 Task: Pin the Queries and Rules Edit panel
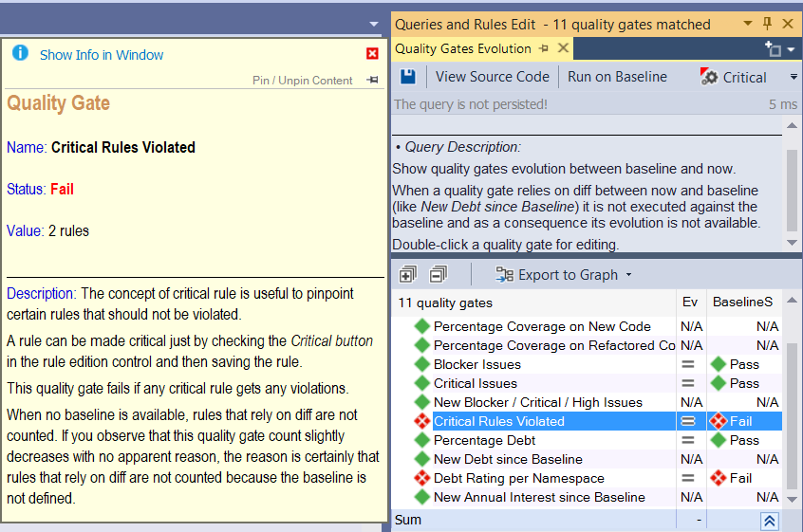coord(767,24)
